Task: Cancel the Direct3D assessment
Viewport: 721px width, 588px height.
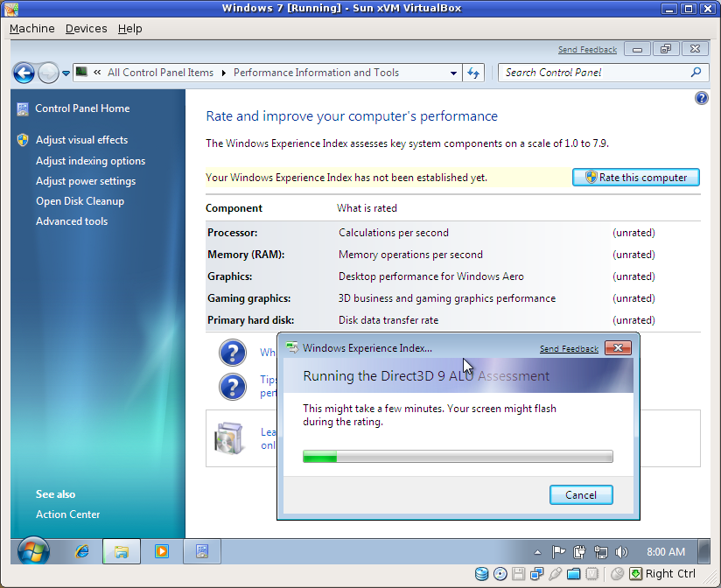Action: click(581, 494)
